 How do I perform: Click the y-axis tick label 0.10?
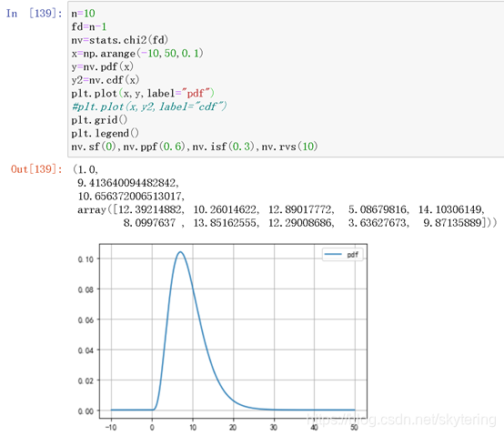tap(86, 259)
